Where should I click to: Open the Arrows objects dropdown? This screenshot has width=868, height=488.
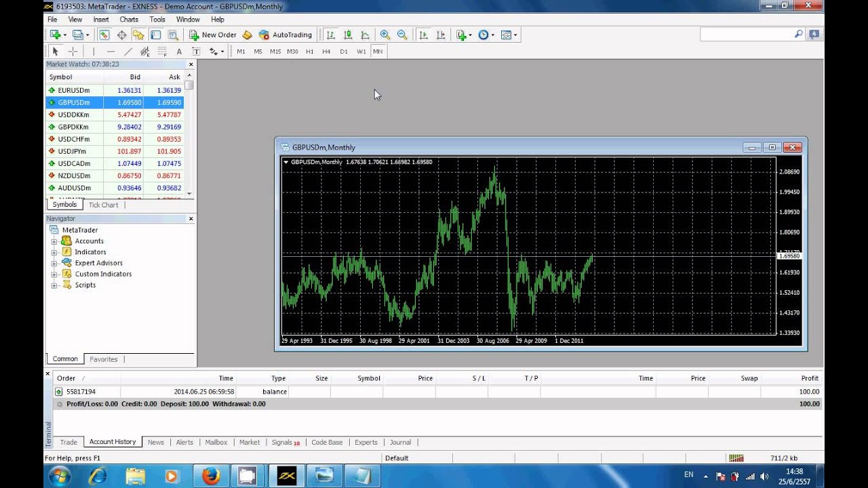[x=216, y=52]
